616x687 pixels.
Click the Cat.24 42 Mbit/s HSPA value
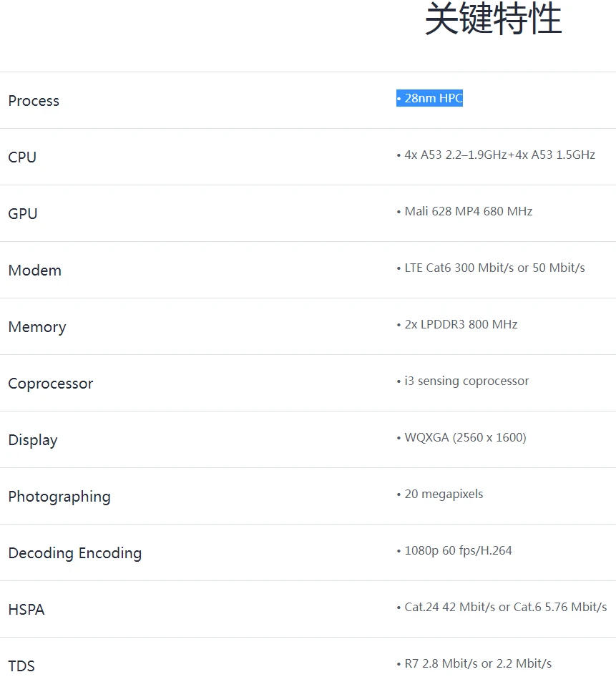[x=502, y=608]
